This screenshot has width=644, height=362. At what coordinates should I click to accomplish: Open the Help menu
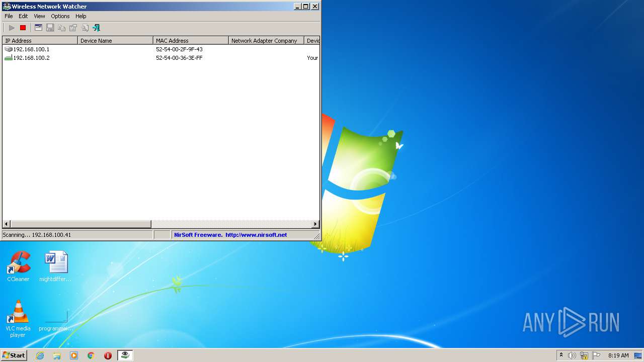(81, 16)
